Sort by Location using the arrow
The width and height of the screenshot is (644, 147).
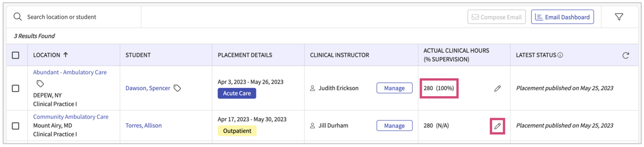[66, 55]
